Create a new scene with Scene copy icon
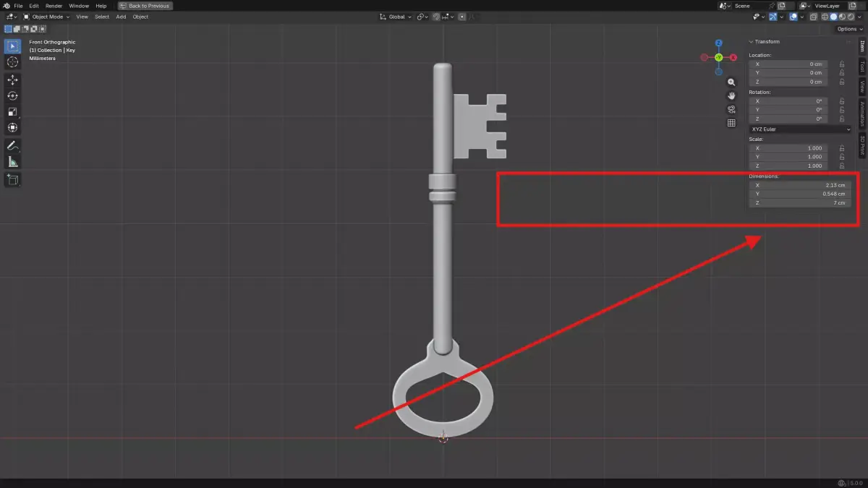868x488 pixels. pyautogui.click(x=781, y=6)
